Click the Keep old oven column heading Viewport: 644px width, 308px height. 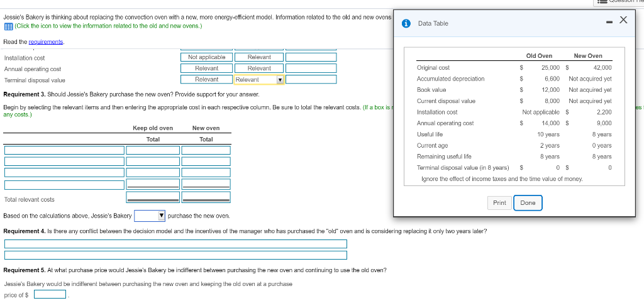pos(153,128)
